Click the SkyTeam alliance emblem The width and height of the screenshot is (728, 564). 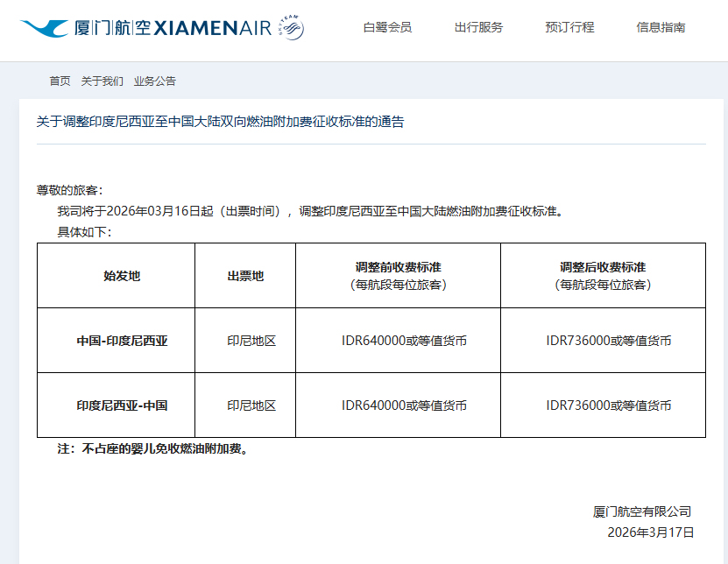[x=293, y=28]
